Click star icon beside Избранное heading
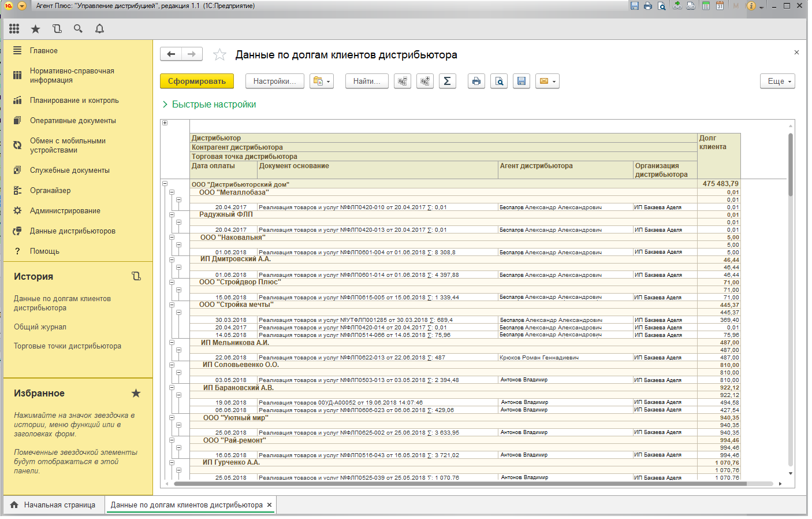 [x=136, y=393]
